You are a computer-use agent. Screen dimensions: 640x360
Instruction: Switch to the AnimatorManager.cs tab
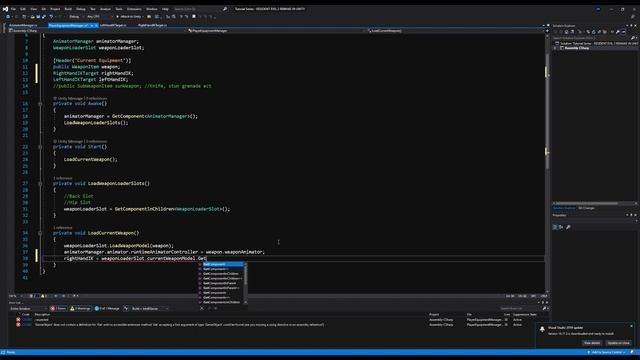click(x=23, y=25)
